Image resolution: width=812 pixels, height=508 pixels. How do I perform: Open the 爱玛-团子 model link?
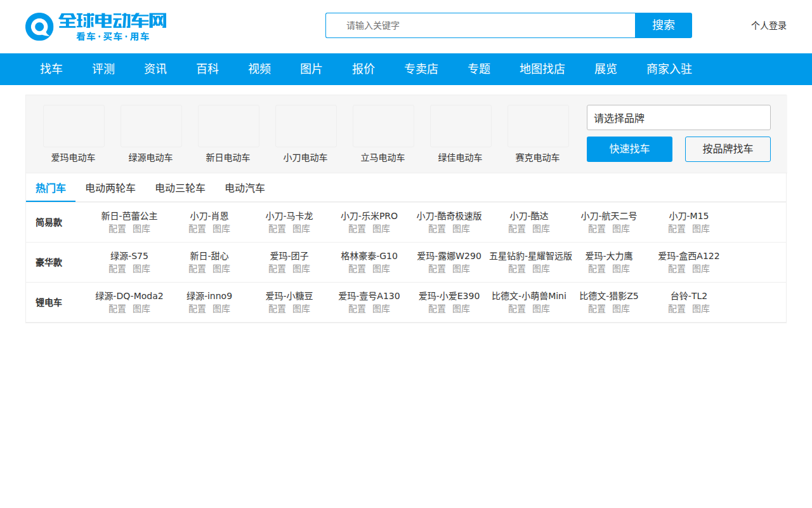[289, 256]
